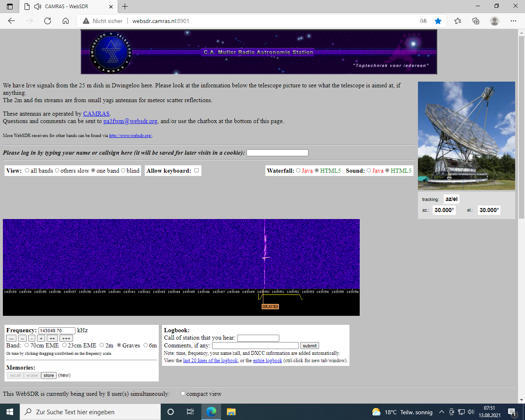Viewport: 525px width, 420px height.
Task: Open Microsoft Edge from the taskbar
Action: pos(211,412)
